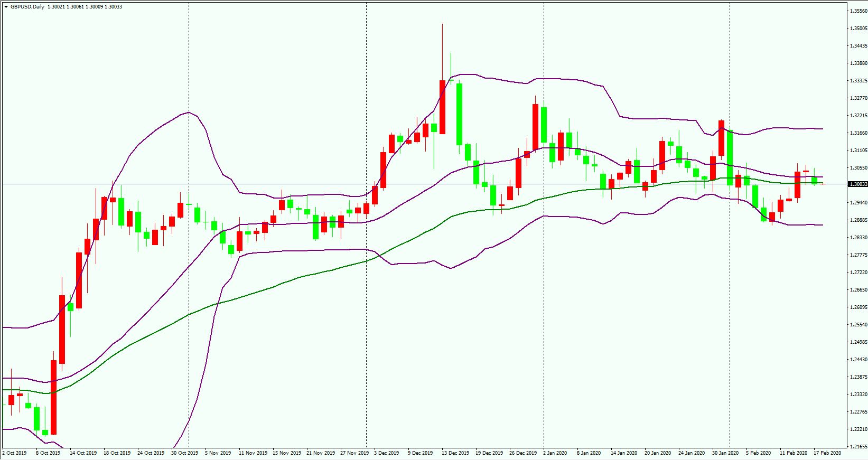The width and height of the screenshot is (868, 460).
Task: Click the 27 Nov 2019 date label
Action: point(354,453)
